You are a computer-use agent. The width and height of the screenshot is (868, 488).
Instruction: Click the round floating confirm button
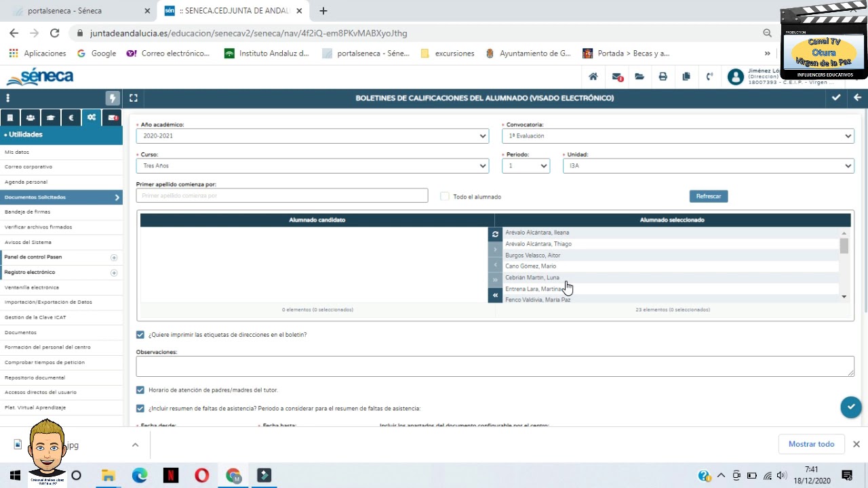tap(851, 407)
